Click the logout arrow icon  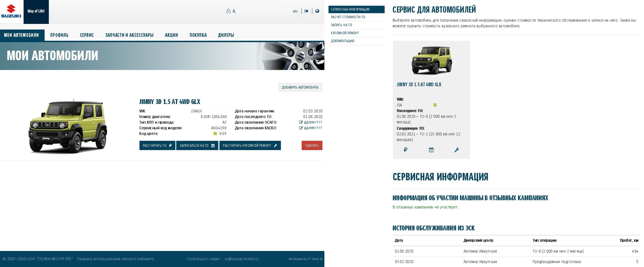(x=306, y=11)
